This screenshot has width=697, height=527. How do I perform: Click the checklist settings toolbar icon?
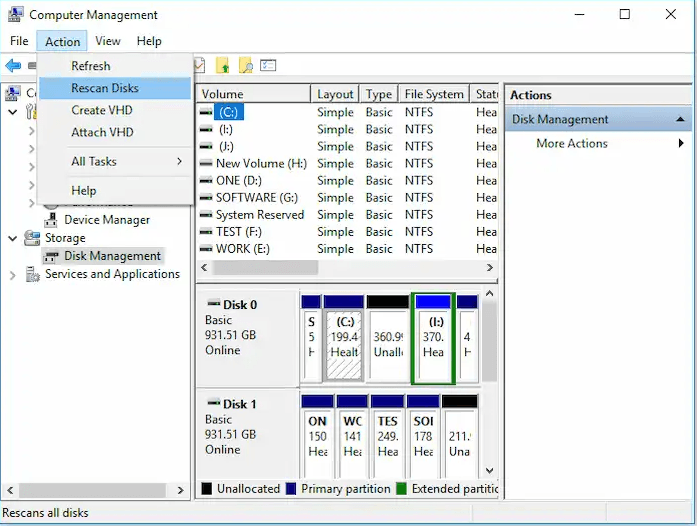click(268, 66)
